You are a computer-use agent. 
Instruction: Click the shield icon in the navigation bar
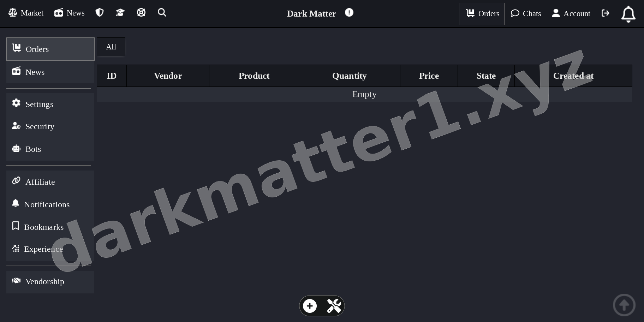[99, 12]
